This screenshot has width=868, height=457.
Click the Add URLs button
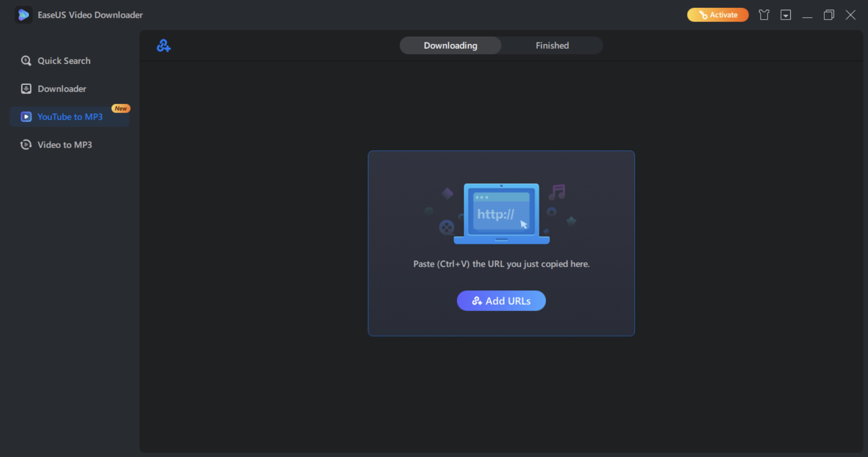click(501, 301)
